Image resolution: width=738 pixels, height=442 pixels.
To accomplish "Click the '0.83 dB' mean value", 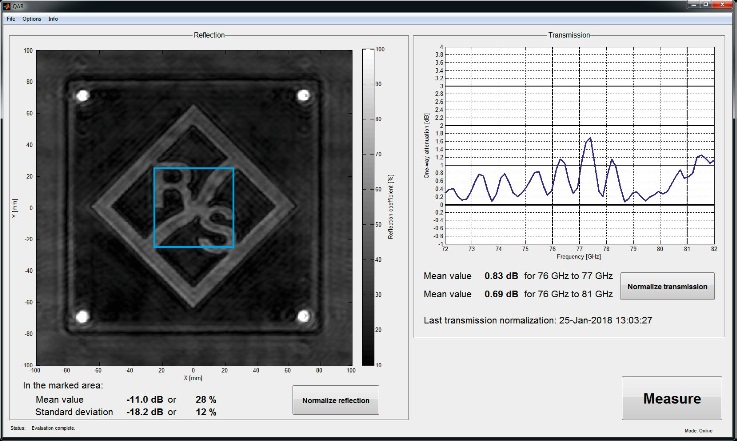I will click(x=501, y=276).
